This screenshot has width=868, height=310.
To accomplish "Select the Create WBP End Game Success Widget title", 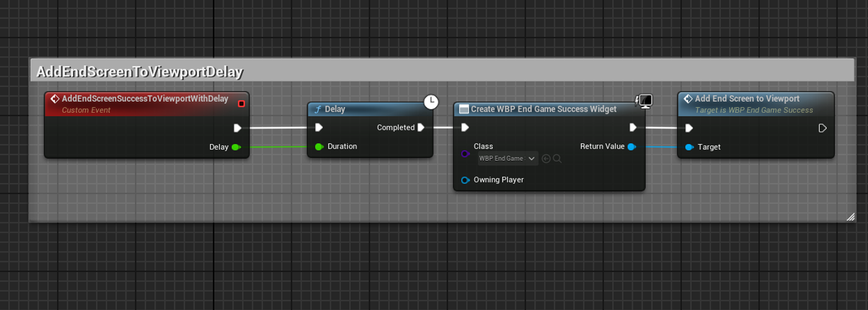I will click(x=543, y=109).
